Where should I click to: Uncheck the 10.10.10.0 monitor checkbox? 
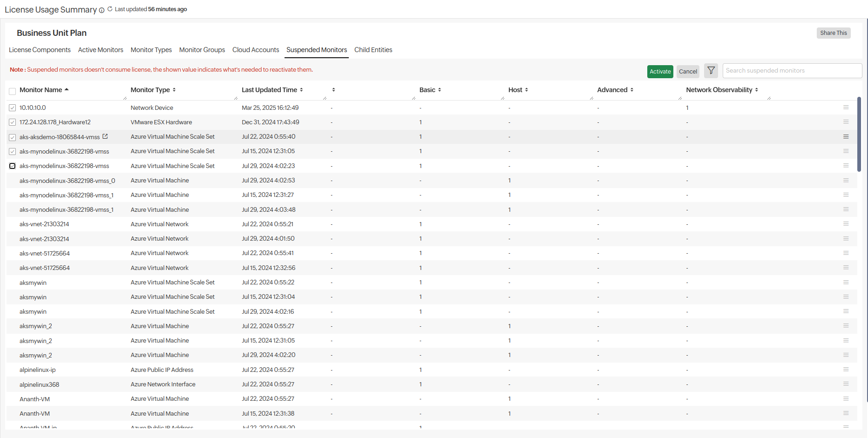pyautogui.click(x=13, y=108)
